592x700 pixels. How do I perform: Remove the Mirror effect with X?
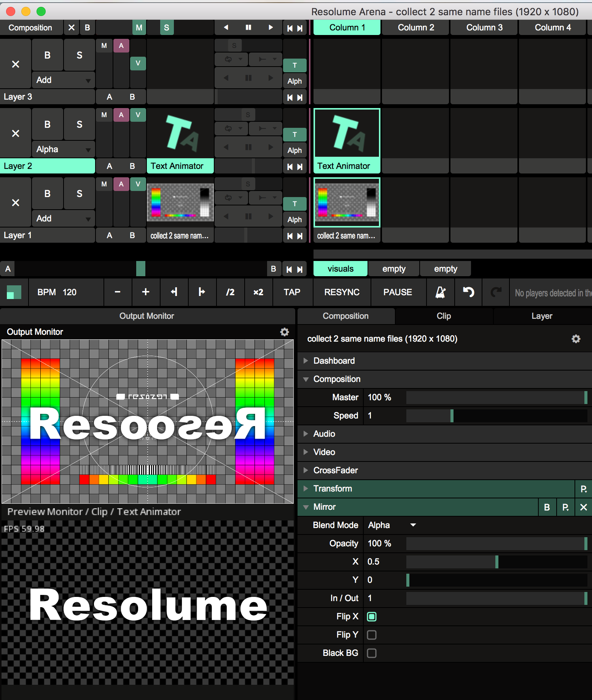coord(583,507)
